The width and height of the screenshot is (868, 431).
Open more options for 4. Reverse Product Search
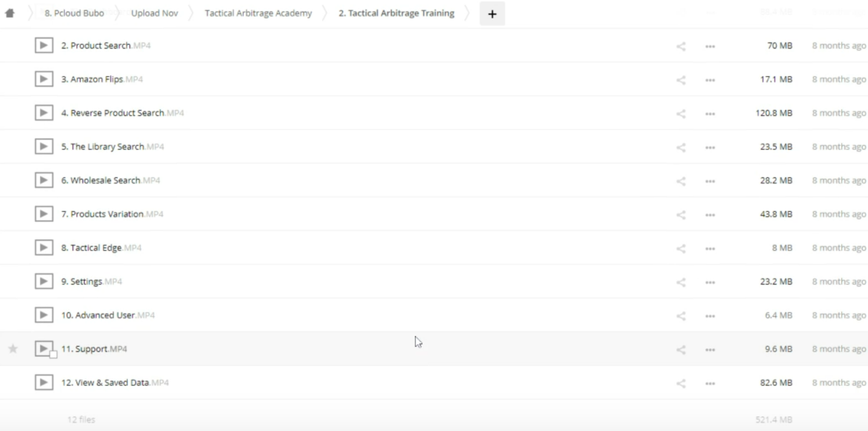(710, 114)
